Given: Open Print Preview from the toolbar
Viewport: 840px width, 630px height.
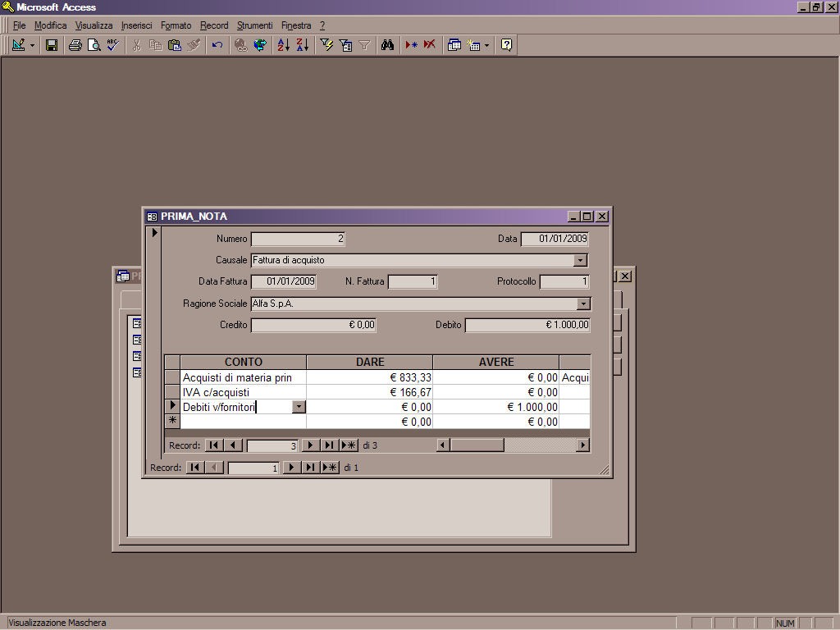Looking at the screenshot, I should (x=94, y=45).
